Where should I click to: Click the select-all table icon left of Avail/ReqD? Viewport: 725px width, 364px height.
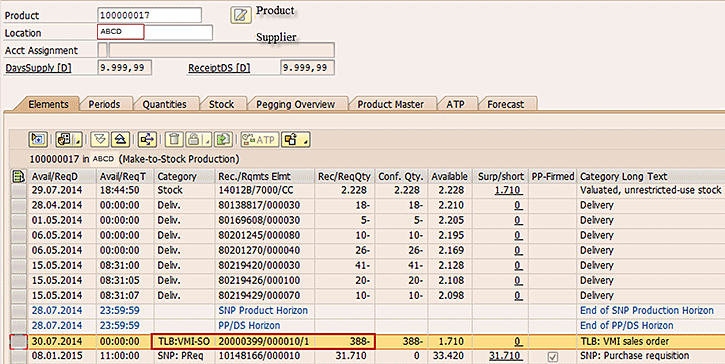(18, 176)
